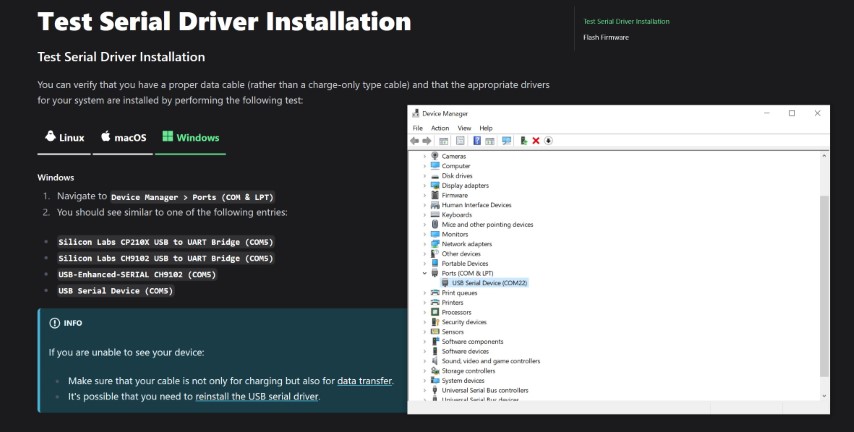The image size is (854, 432).
Task: Jump to Flash Firmware in page contents
Action: (x=606, y=38)
